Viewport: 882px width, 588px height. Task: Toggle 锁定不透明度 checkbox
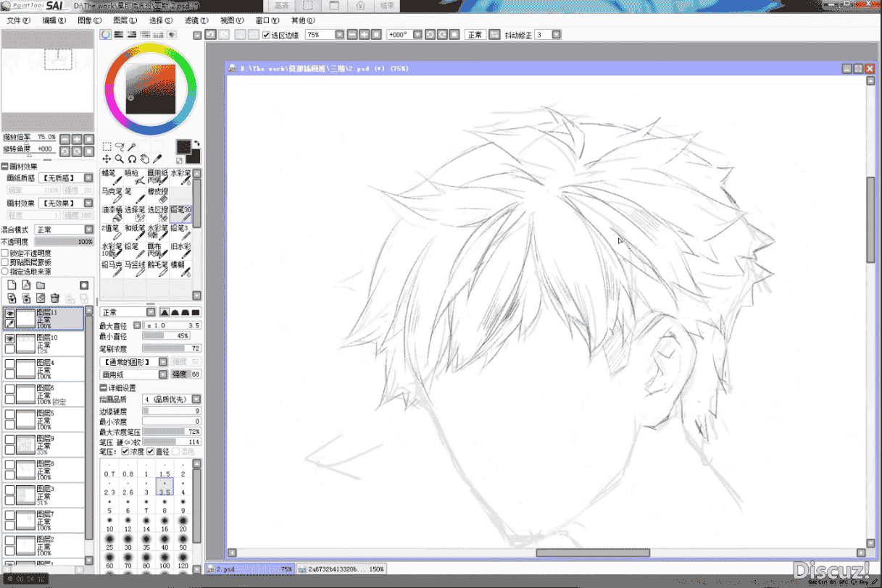tap(5, 253)
